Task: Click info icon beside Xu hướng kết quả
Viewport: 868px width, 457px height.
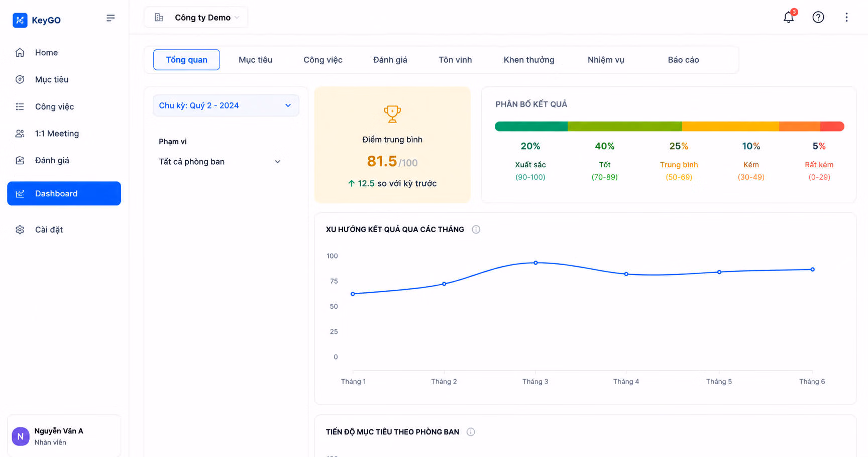Action: pyautogui.click(x=476, y=230)
